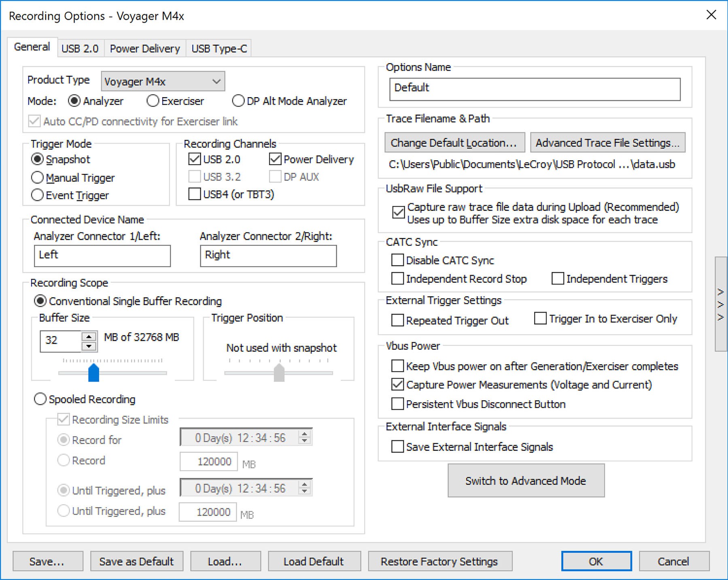Click Change Default Location button
728x580 pixels.
click(x=454, y=142)
